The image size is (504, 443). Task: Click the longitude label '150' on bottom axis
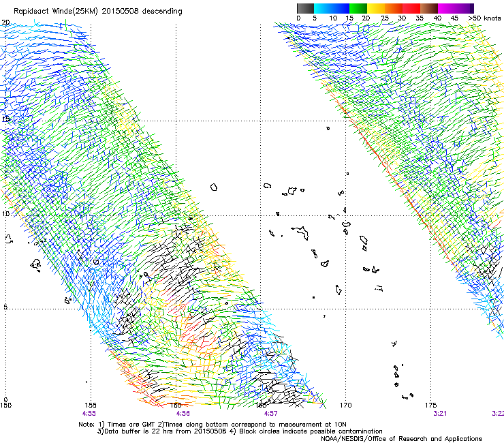(x=5, y=405)
